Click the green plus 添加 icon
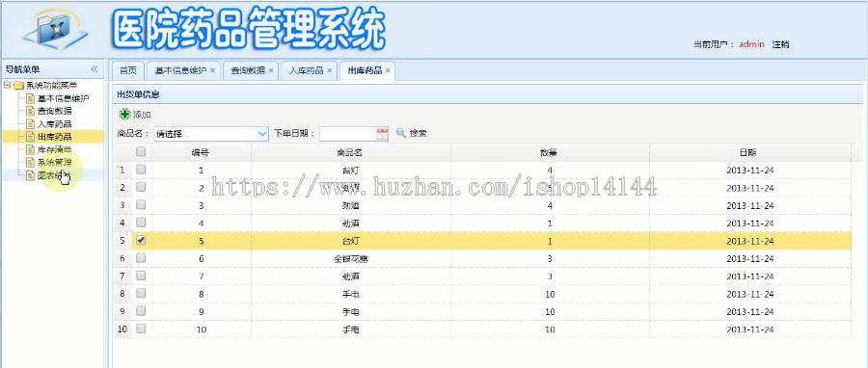868x368 pixels. click(x=125, y=115)
